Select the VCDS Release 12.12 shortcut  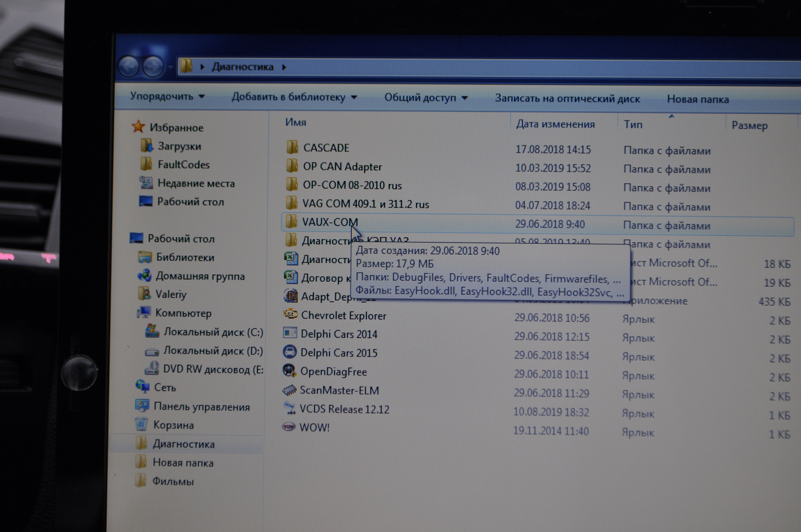coord(344,409)
